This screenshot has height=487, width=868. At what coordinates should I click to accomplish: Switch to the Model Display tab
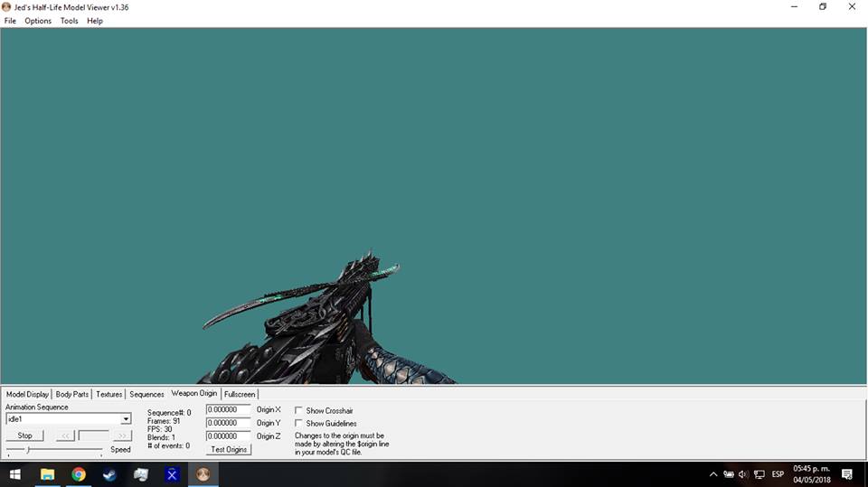coord(27,394)
